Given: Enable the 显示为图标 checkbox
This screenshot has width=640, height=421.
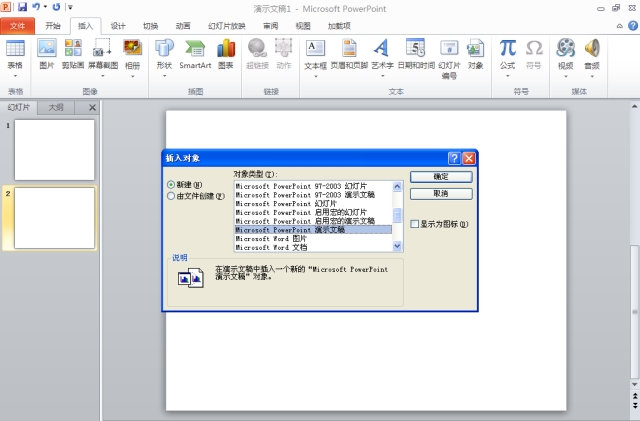Looking at the screenshot, I should point(414,225).
